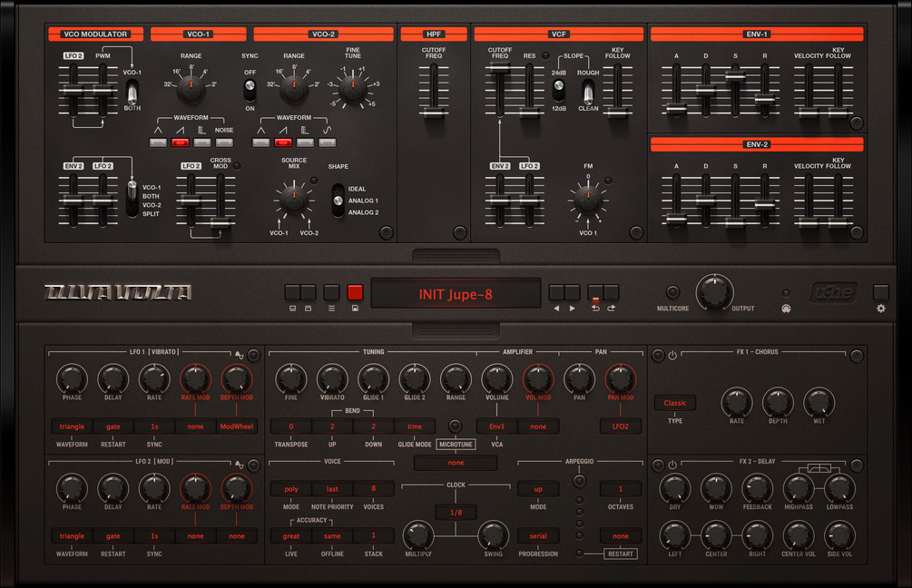Open chorus type selector showing Classic
This screenshot has height=588, width=912.
coord(674,403)
